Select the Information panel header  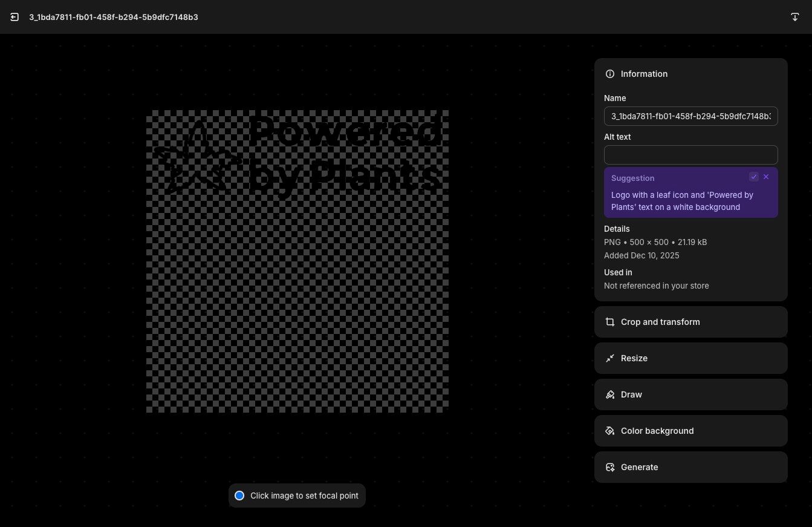(x=644, y=74)
